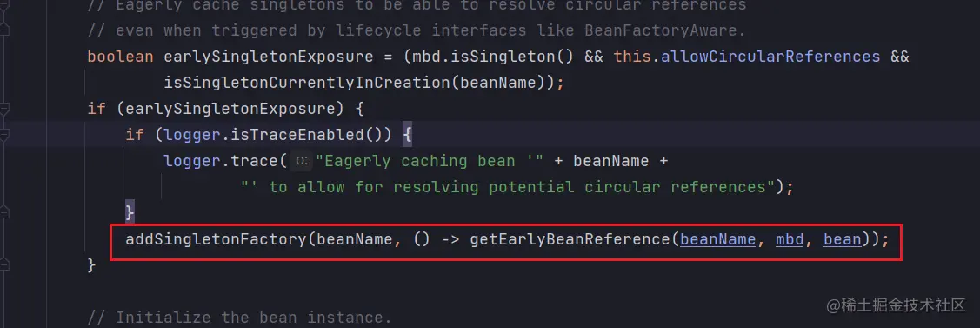This screenshot has height=328, width=980.
Task: Click comment line mentioning 'BeanFactoryAware'
Action: pyautogui.click(x=417, y=30)
